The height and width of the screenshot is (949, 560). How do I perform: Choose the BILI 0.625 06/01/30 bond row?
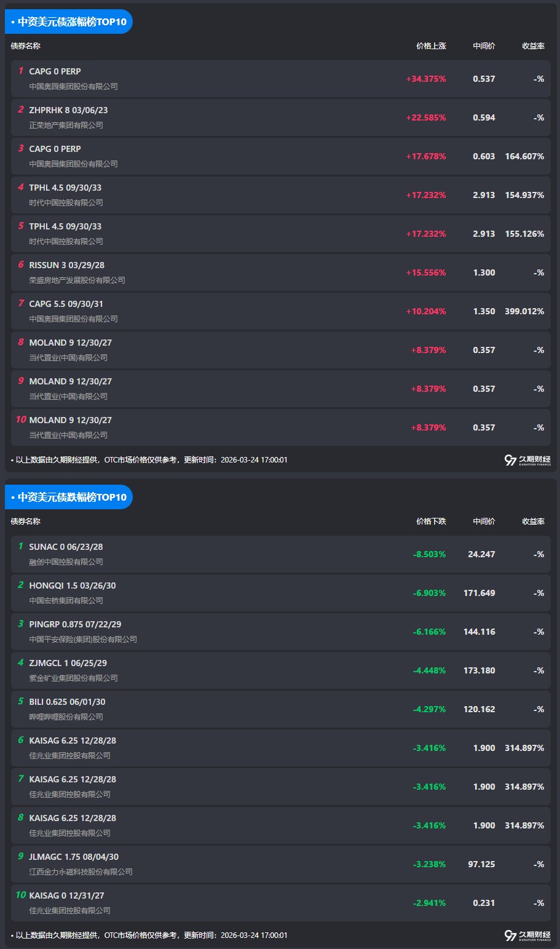pyautogui.click(x=67, y=702)
